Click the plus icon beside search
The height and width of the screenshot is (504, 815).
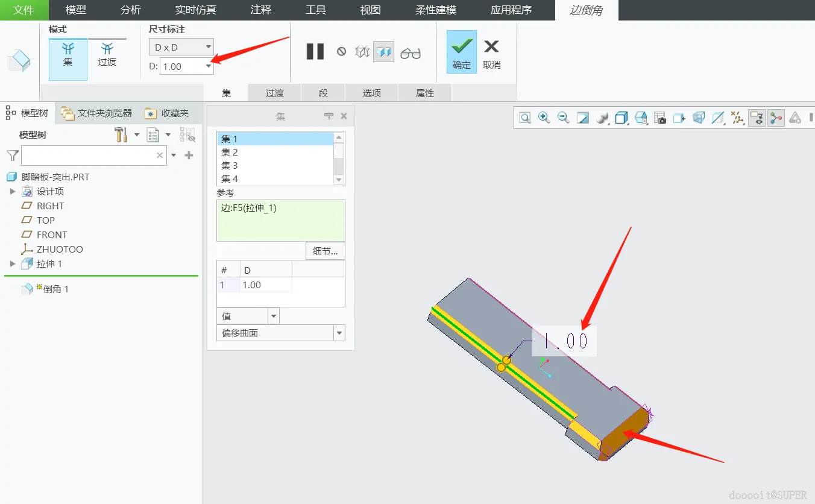click(x=189, y=156)
